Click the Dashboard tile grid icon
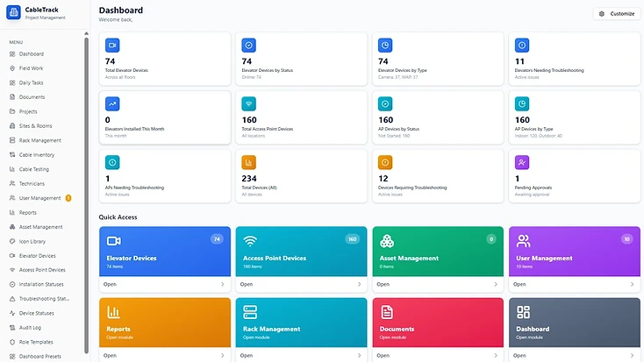 523,312
